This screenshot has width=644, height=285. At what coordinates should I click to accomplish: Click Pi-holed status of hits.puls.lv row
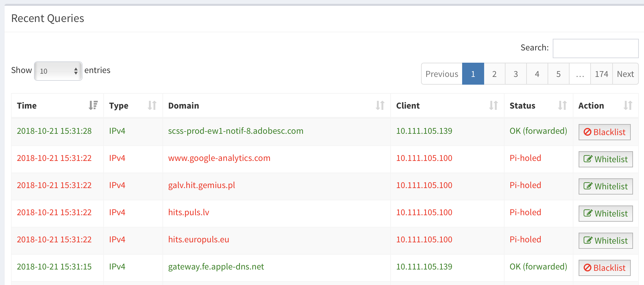point(525,212)
